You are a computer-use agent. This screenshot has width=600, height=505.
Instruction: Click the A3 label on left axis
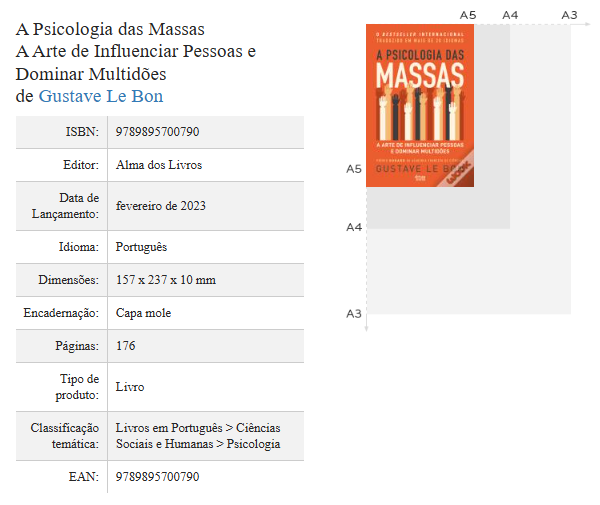[354, 314]
